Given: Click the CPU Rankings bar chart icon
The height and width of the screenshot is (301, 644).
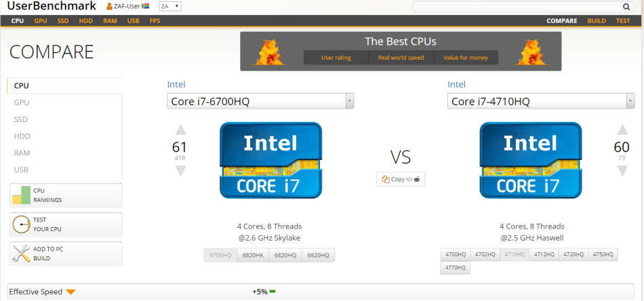Looking at the screenshot, I should 21,195.
